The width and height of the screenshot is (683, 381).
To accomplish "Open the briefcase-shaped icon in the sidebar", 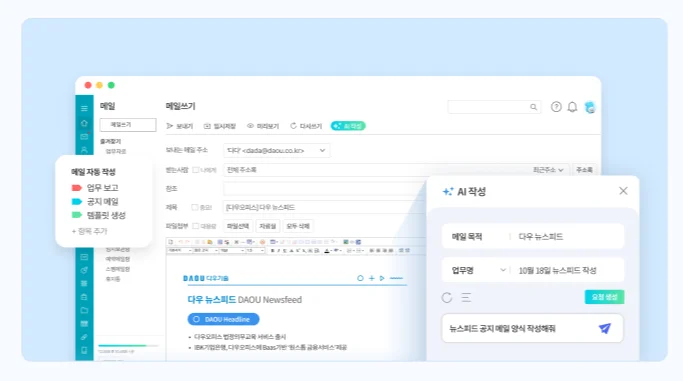I will (x=84, y=297).
